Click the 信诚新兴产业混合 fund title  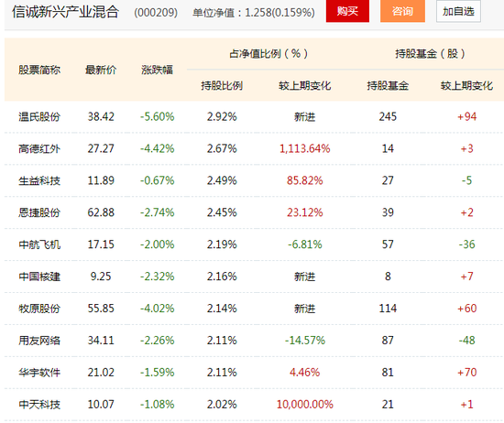click(66, 12)
